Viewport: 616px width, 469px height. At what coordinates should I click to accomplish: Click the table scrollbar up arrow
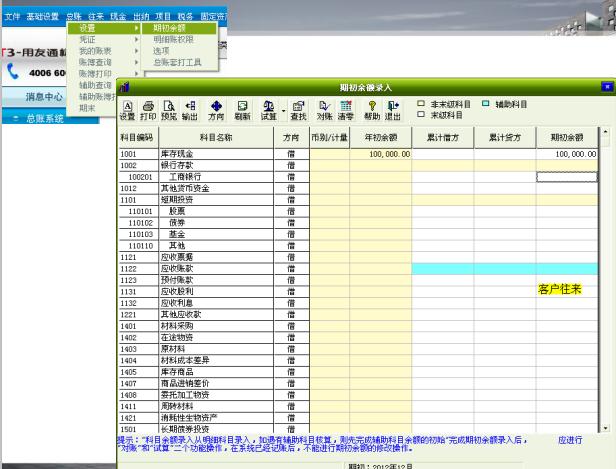pyautogui.click(x=605, y=132)
